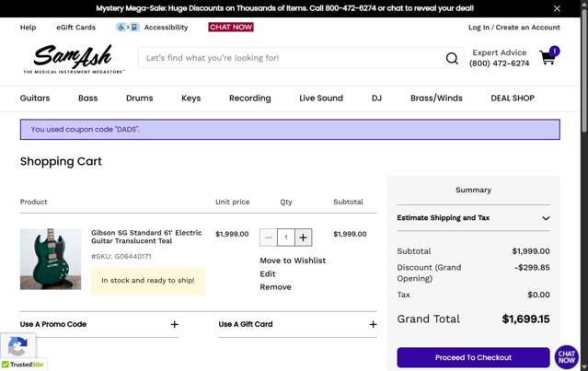Click Move to Wishlist
Image resolution: width=588 pixels, height=371 pixels.
click(x=293, y=261)
